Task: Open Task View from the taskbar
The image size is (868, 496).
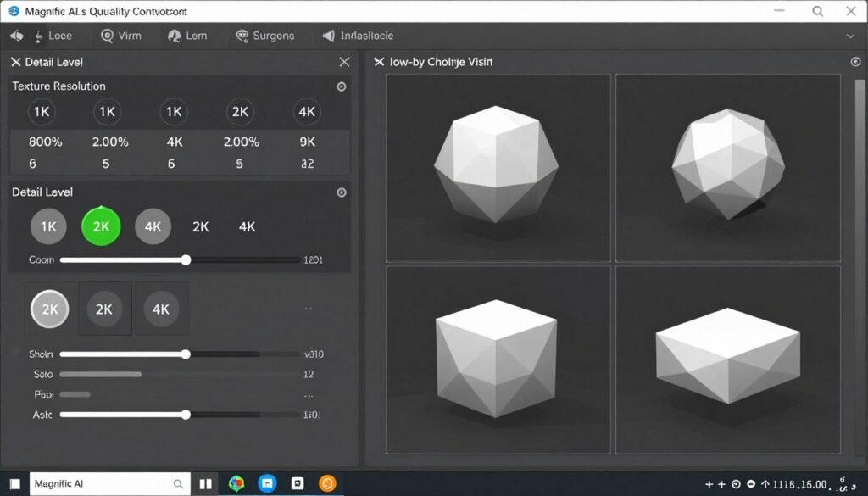Action: (205, 484)
